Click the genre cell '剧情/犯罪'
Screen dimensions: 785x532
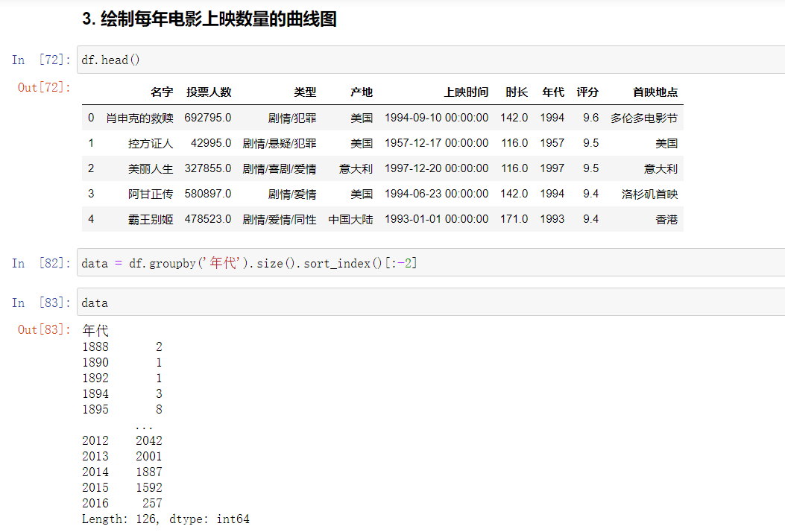tap(292, 118)
